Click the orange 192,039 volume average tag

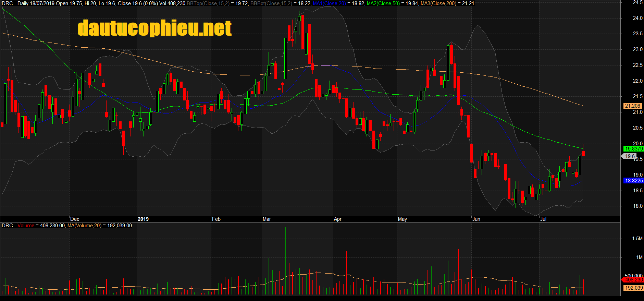[633, 288]
